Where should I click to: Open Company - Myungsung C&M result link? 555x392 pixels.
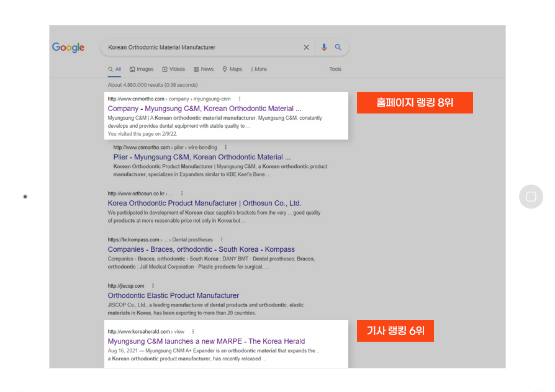point(205,109)
